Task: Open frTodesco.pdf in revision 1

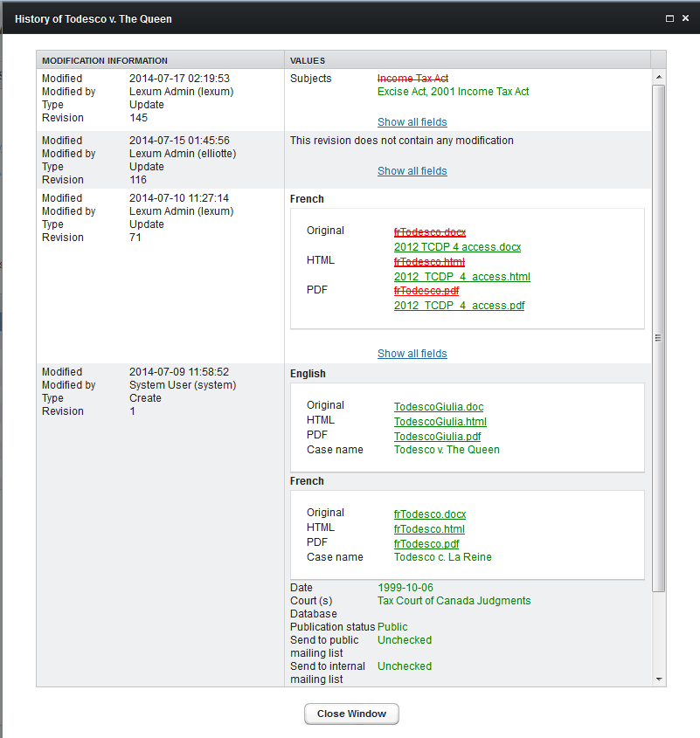Action: click(426, 544)
